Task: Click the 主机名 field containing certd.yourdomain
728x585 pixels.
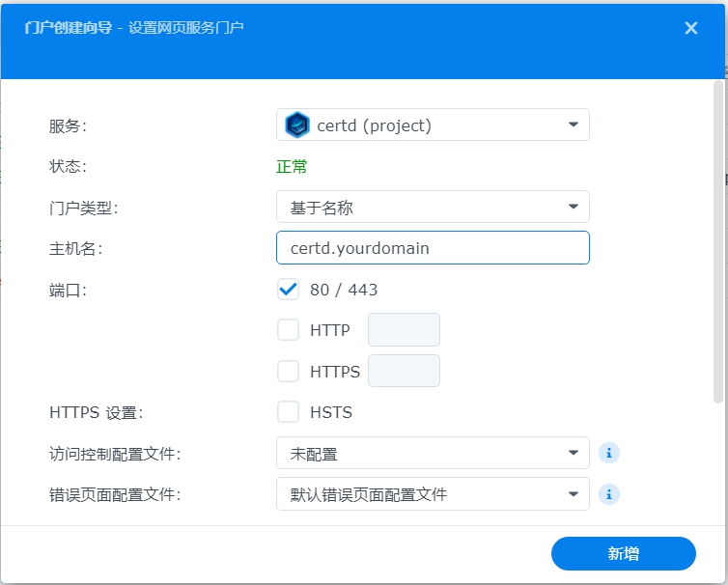Action: point(433,248)
